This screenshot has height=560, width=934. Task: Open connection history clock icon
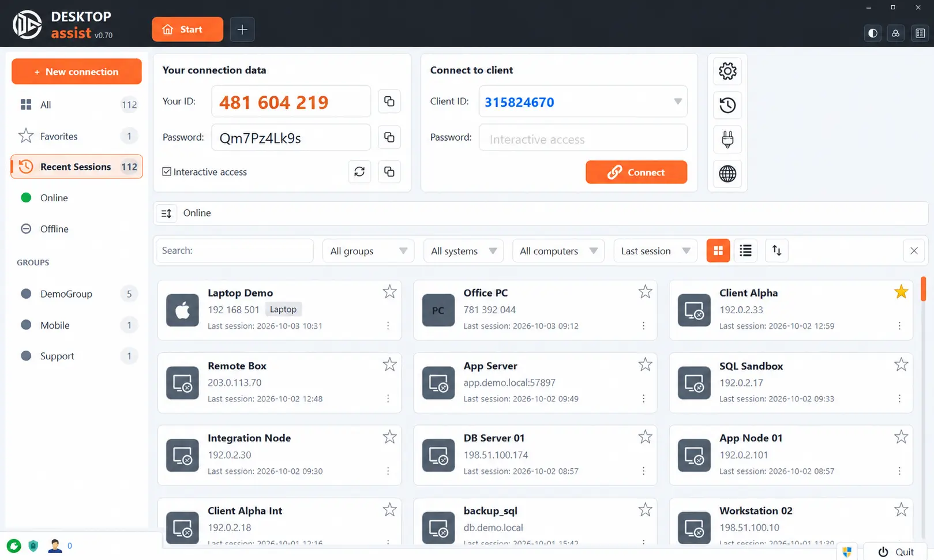pyautogui.click(x=727, y=105)
